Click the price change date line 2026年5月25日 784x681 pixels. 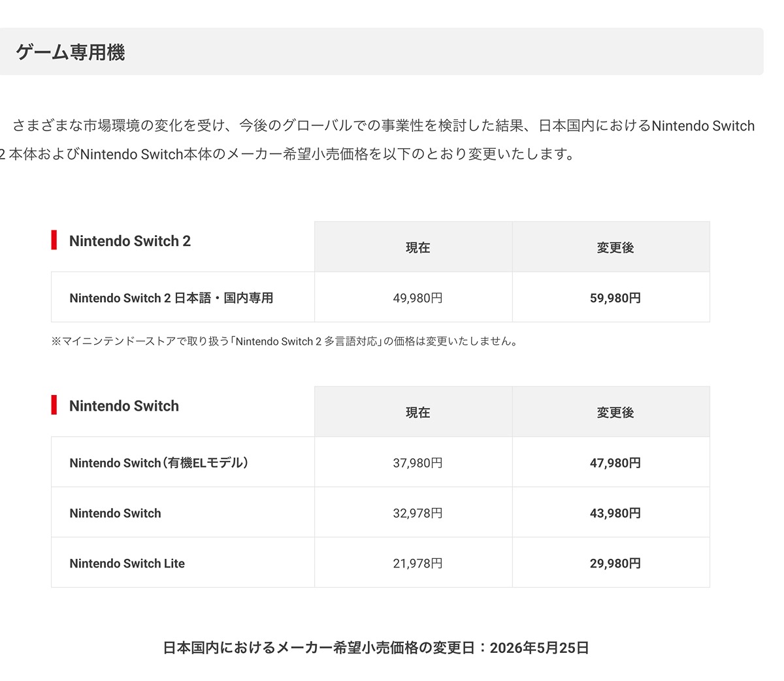tap(376, 648)
